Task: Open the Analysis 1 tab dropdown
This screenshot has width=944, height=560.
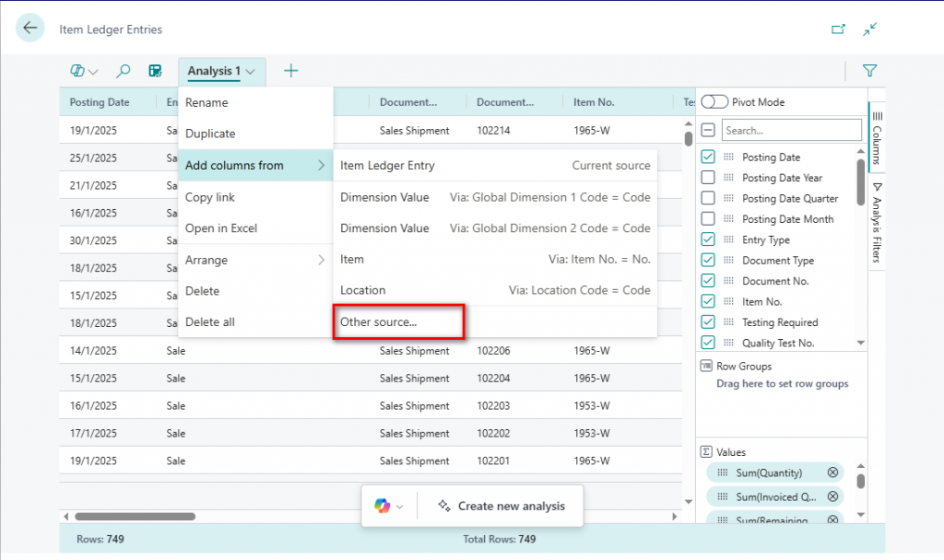Action: (x=250, y=72)
